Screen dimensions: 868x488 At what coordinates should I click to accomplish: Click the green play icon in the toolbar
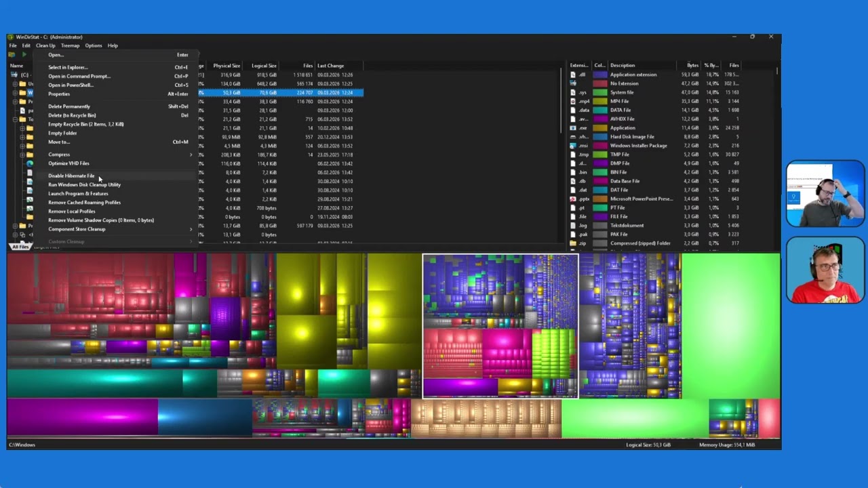(x=24, y=55)
